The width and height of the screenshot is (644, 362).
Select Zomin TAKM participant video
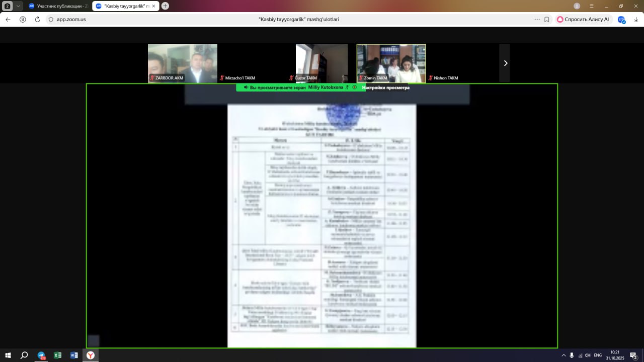391,63
